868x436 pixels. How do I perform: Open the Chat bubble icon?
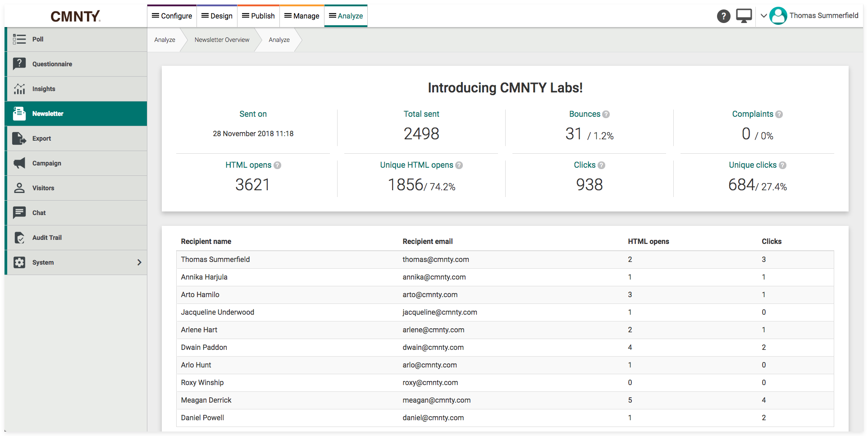tap(19, 213)
